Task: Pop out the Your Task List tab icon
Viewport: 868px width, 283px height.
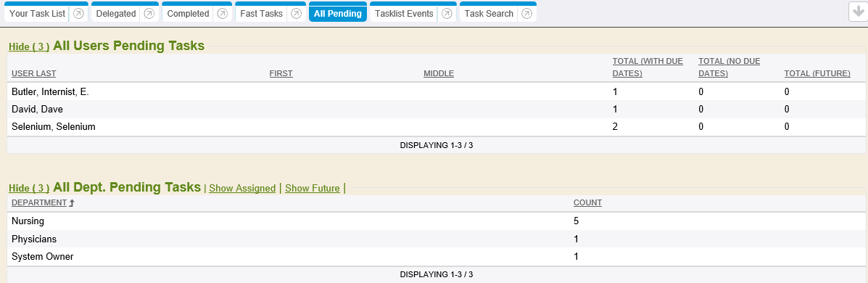Action: (x=78, y=14)
